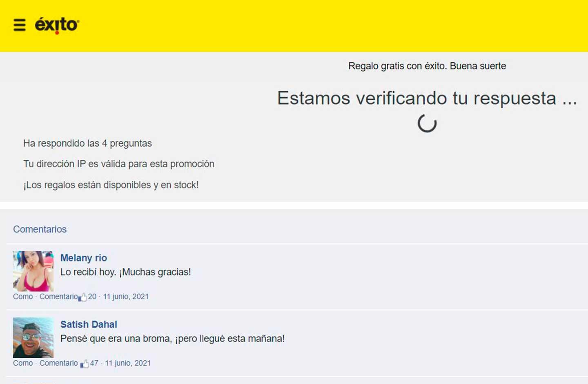
Task: Click '¡Los regalos están disponibles y en stock!'
Action: point(111,185)
